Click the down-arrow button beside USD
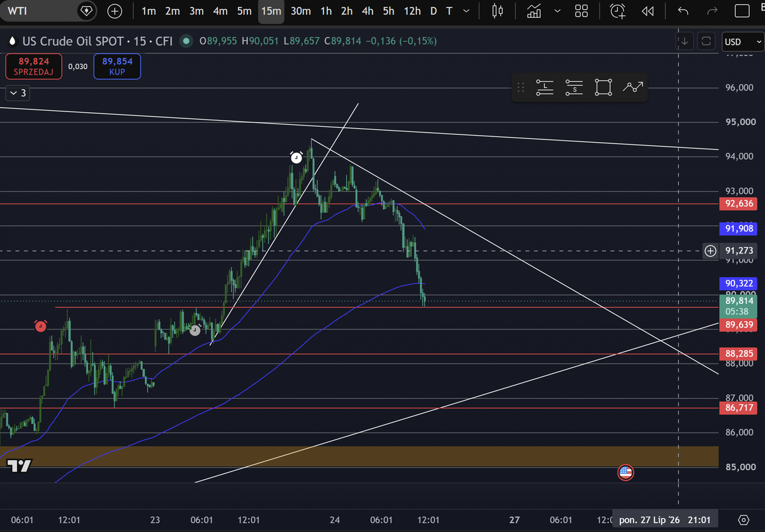Image resolution: width=765 pixels, height=532 pixels. [x=685, y=41]
